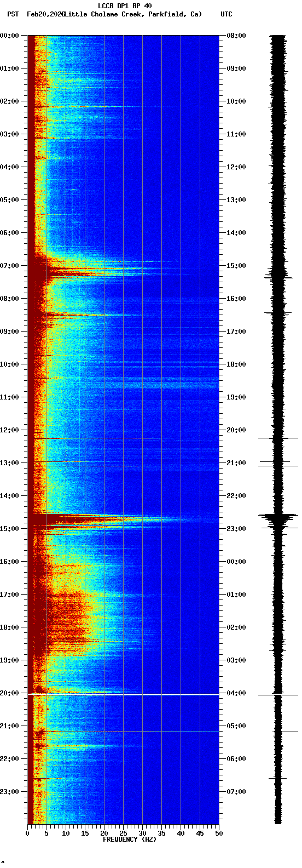Click '05:00' on the UTC time axis
This screenshot has width=302, height=868.
(x=236, y=726)
